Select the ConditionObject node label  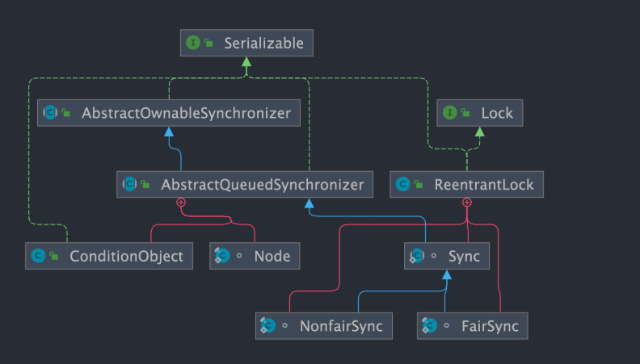click(126, 257)
